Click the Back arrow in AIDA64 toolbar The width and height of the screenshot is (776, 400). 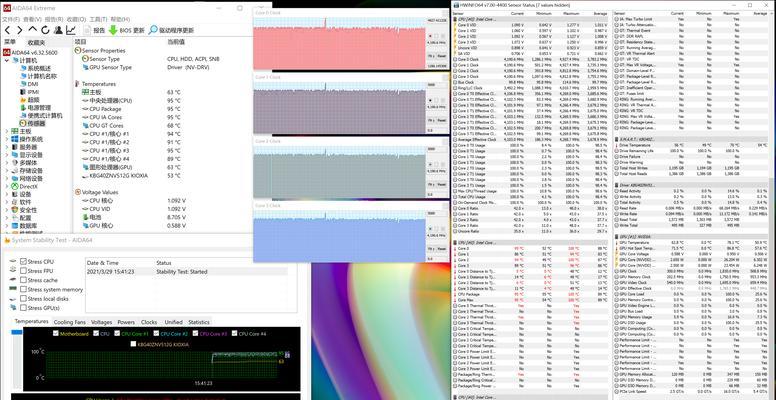(7, 30)
